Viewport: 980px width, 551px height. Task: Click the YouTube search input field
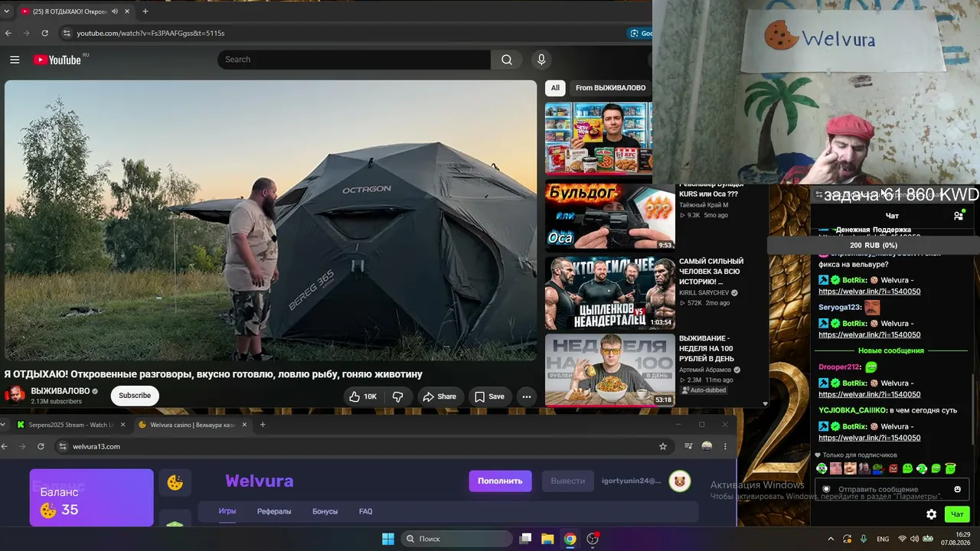pos(354,60)
